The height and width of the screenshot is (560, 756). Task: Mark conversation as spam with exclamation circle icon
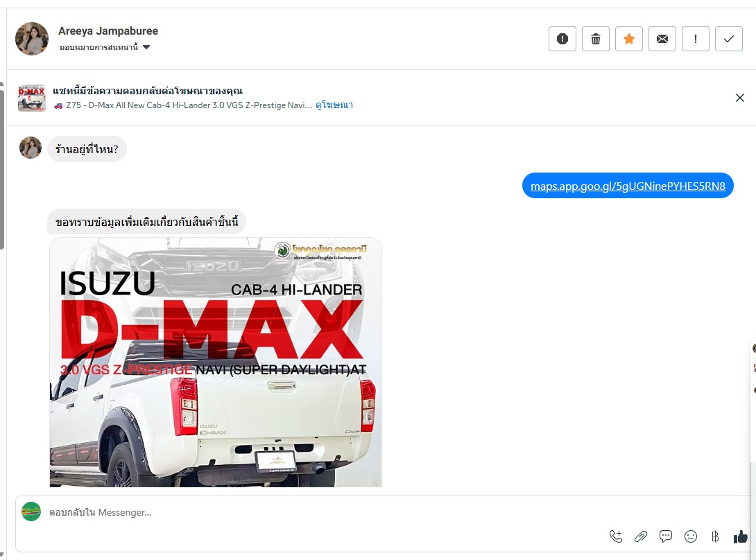click(562, 39)
